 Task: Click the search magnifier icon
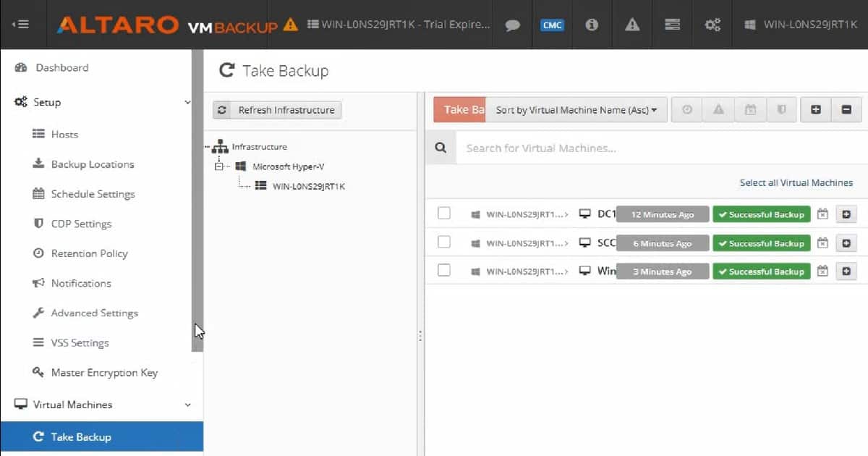[x=441, y=148]
